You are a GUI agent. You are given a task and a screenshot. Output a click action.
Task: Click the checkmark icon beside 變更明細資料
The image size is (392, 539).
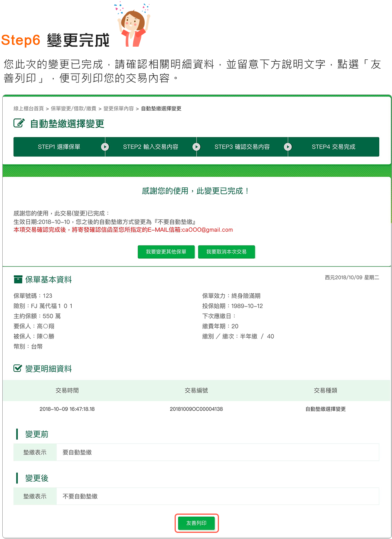point(18,368)
